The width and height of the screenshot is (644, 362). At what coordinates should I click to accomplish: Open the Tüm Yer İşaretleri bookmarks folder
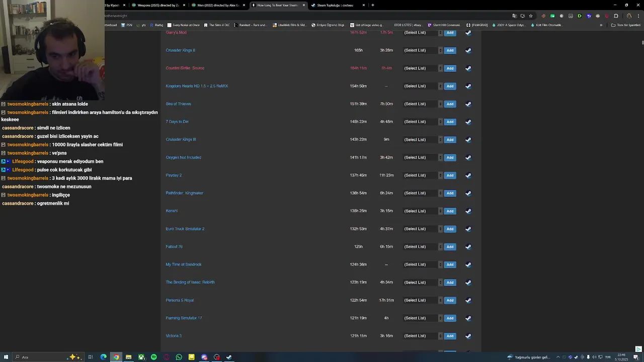pyautogui.click(x=626, y=25)
